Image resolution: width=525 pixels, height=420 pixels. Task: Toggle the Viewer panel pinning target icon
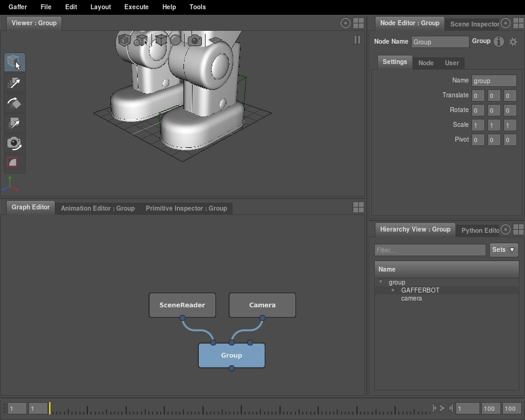[345, 23]
